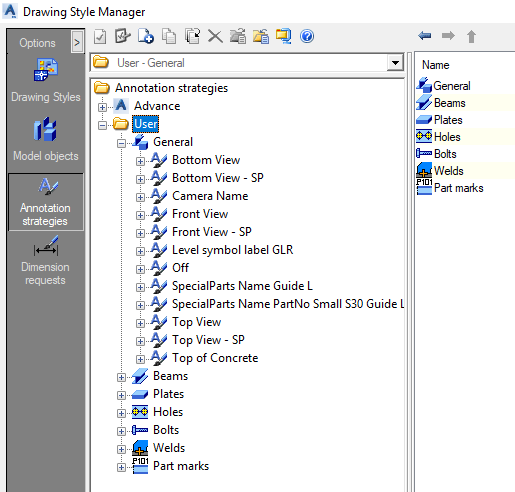Viewport: 515px width, 492px height.
Task: Click the General icon in Name list
Action: click(x=424, y=85)
